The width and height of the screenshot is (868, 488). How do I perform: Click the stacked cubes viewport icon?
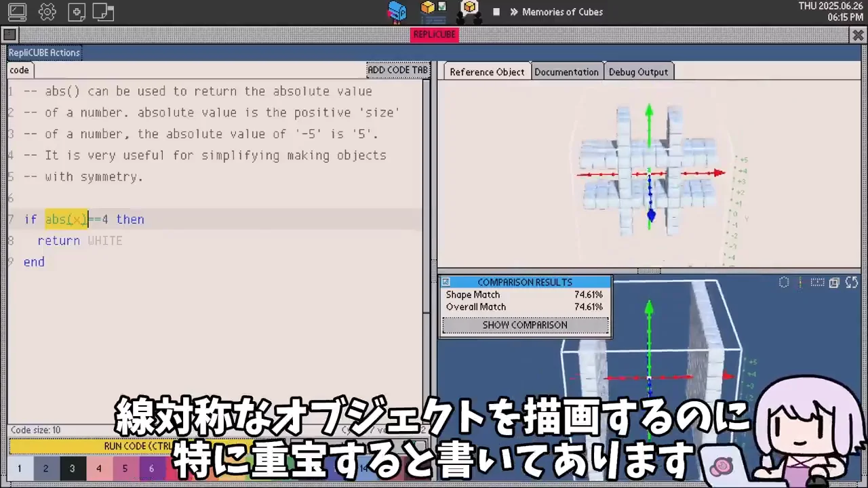click(x=835, y=283)
